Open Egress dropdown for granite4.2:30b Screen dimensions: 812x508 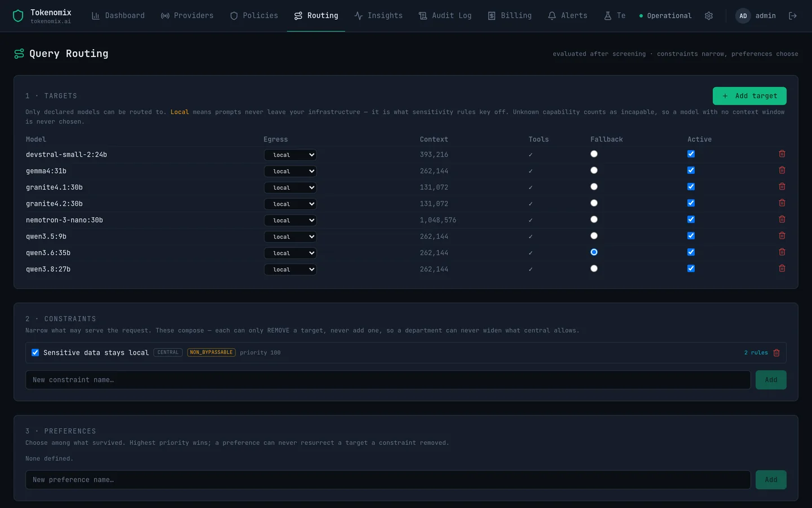tap(290, 204)
